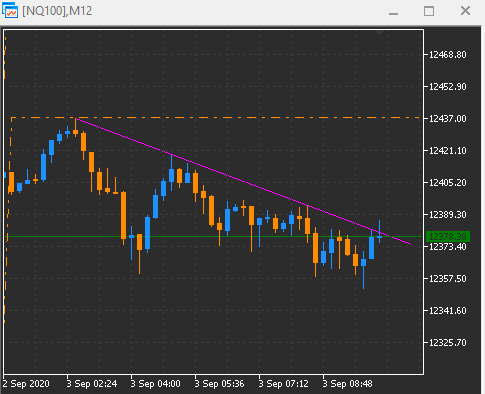Click the 2 Sep 2020 date label
485x394 pixels.
point(26,384)
